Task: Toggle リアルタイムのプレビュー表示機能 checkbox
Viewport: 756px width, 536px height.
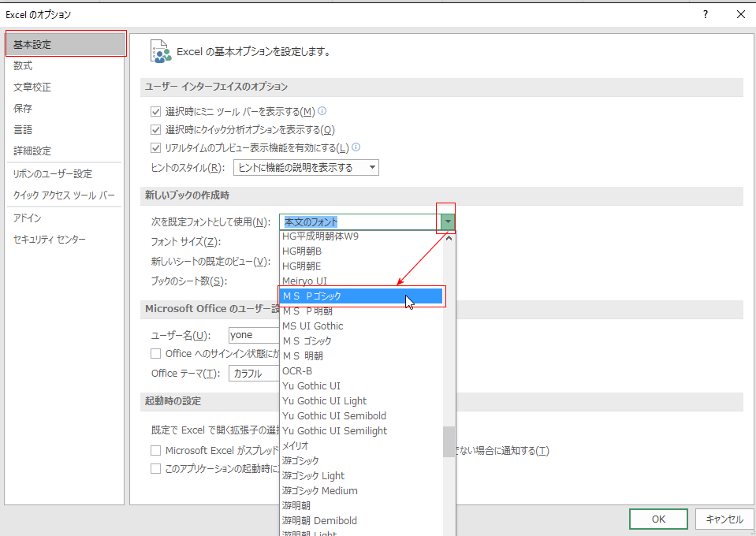Action: pos(156,148)
